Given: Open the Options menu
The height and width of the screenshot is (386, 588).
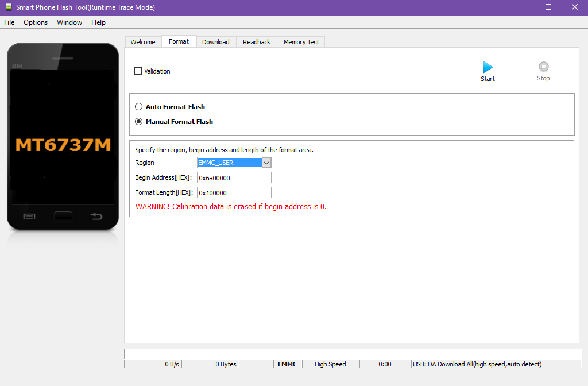Looking at the screenshot, I should coord(36,22).
